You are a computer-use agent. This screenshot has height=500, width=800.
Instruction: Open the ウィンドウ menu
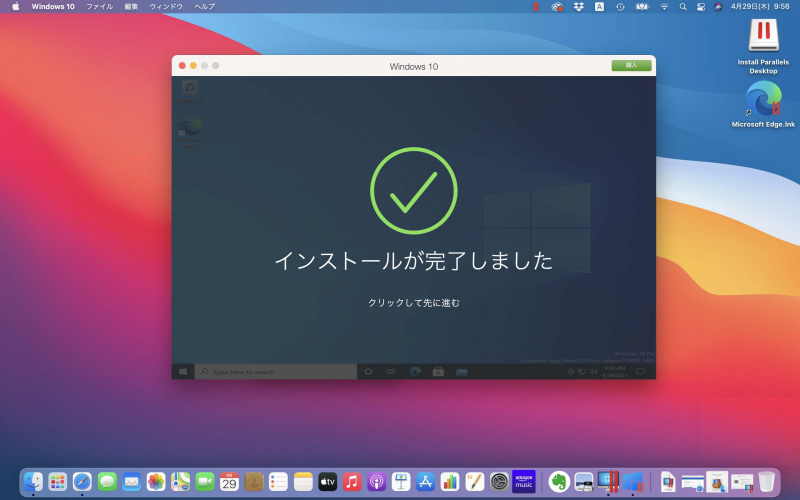[166, 7]
